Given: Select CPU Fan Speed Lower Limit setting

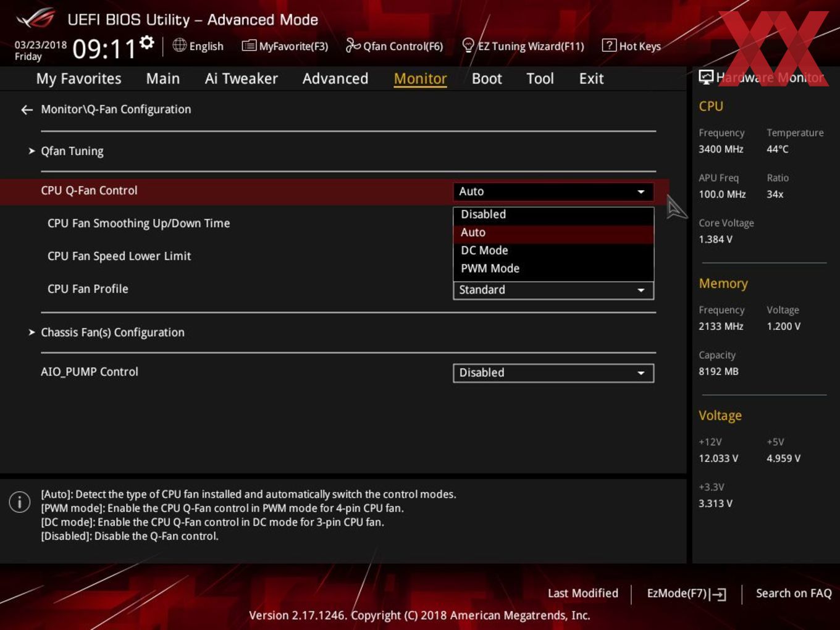Looking at the screenshot, I should tap(119, 256).
